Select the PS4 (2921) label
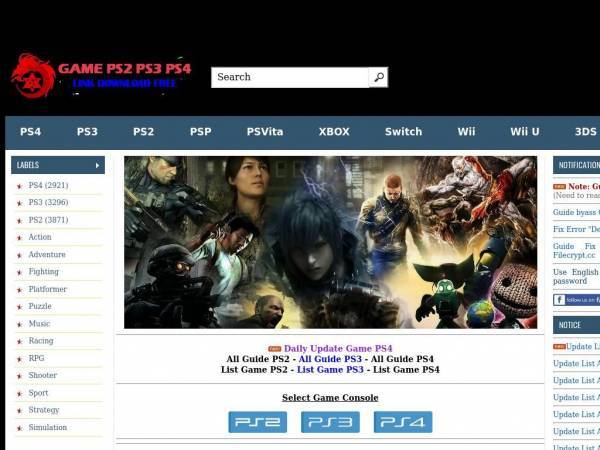600x450 pixels. (x=48, y=186)
